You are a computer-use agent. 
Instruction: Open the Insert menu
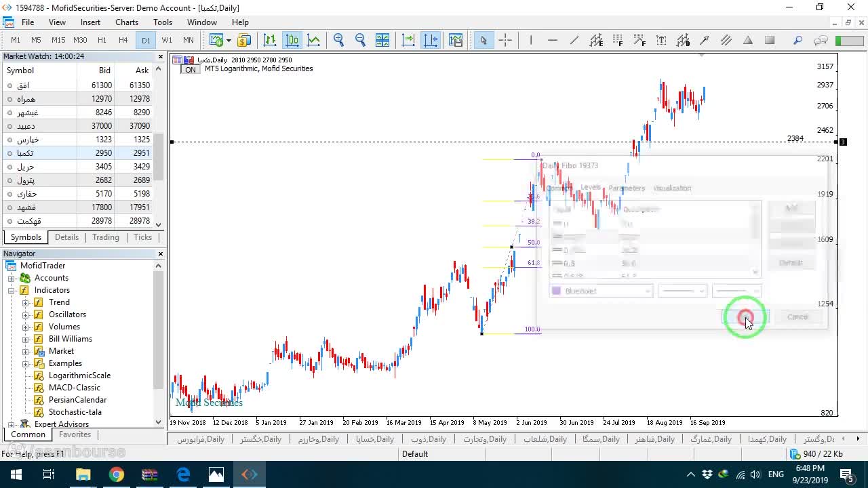coord(90,22)
